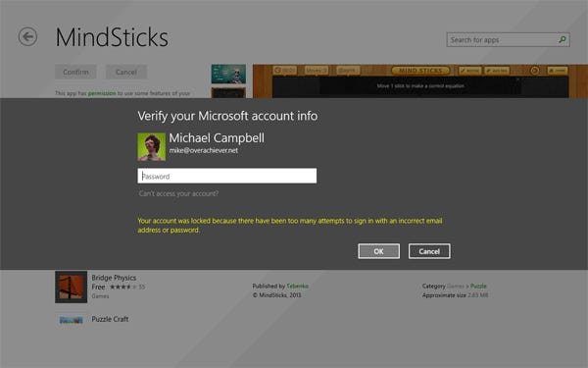
Task: Click the MIND STICKS banner in the screenshot
Action: (x=420, y=71)
